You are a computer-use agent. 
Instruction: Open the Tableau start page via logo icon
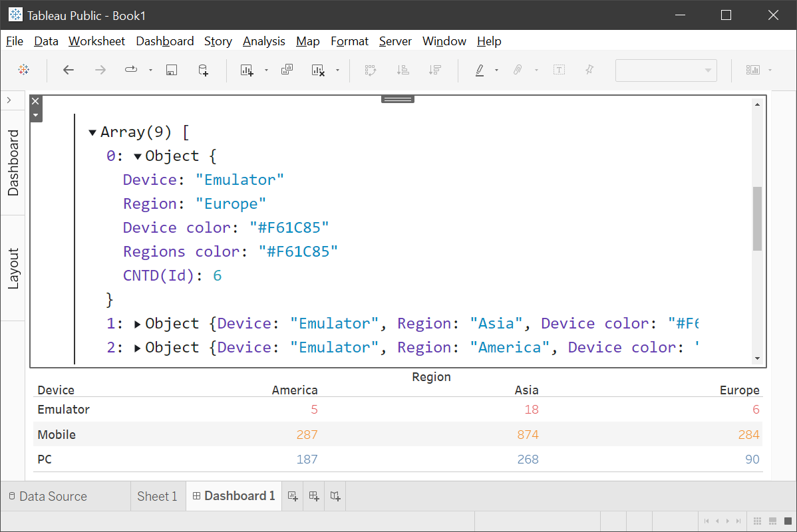[24, 70]
